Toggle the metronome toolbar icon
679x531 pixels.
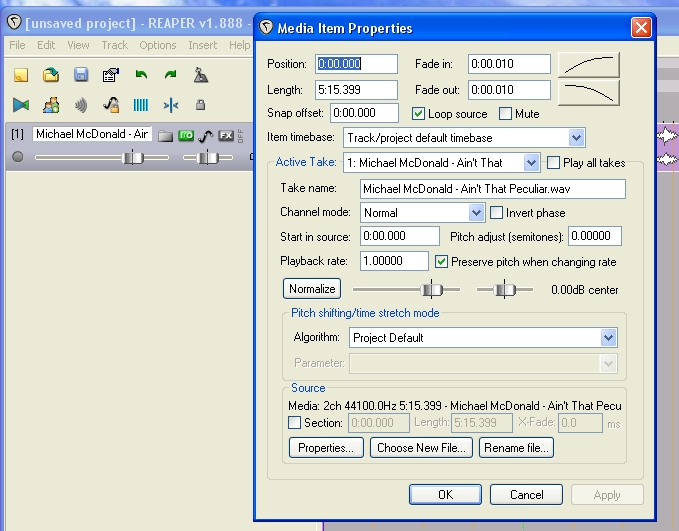pyautogui.click(x=200, y=75)
